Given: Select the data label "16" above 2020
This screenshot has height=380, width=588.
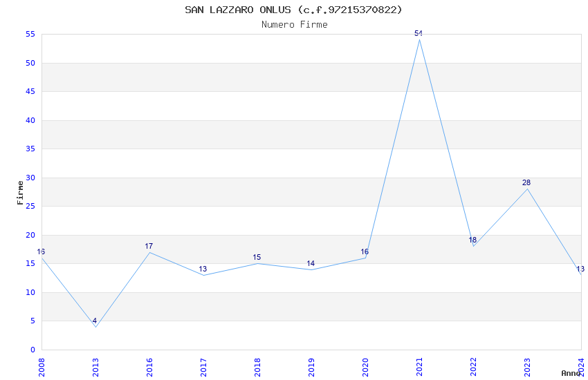Looking at the screenshot, I should click(365, 252).
